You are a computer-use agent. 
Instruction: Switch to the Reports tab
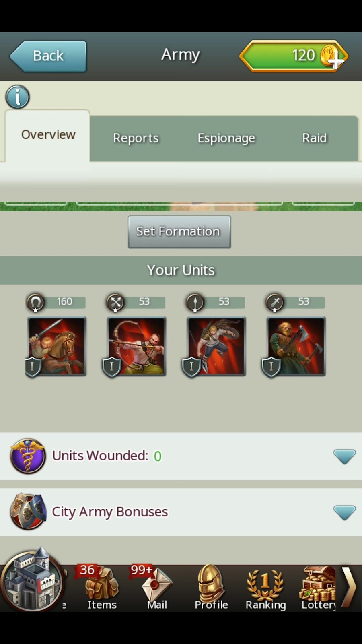(x=136, y=138)
